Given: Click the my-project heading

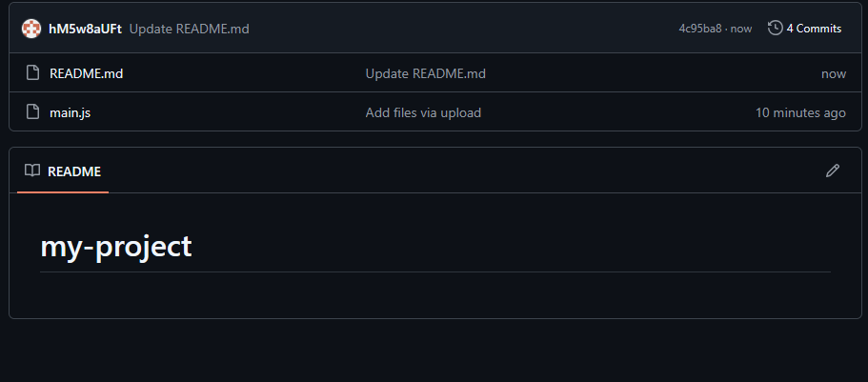Looking at the screenshot, I should coord(116,246).
